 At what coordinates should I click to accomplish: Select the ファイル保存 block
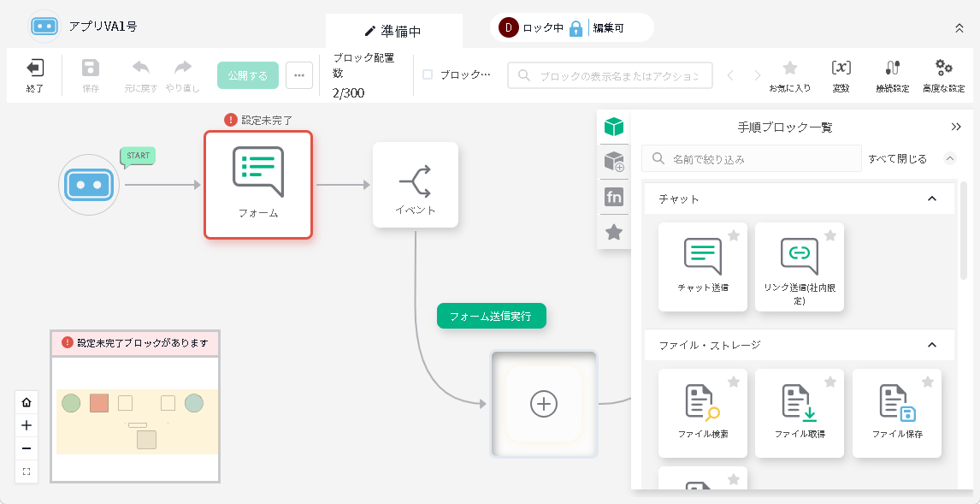coord(897,412)
